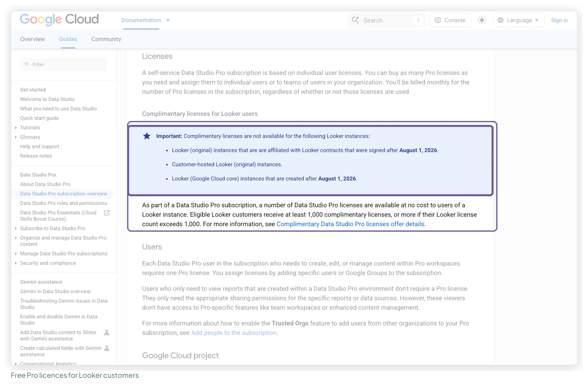Switch to the Overview tab

click(x=32, y=39)
